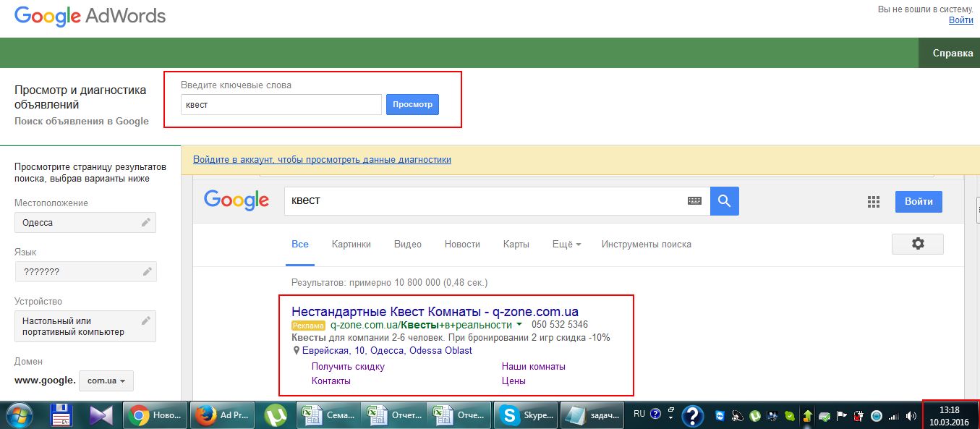Click the Результатов: примерно 10 800 000 text
Viewport: 980px width, 429px height.
pyautogui.click(x=389, y=282)
